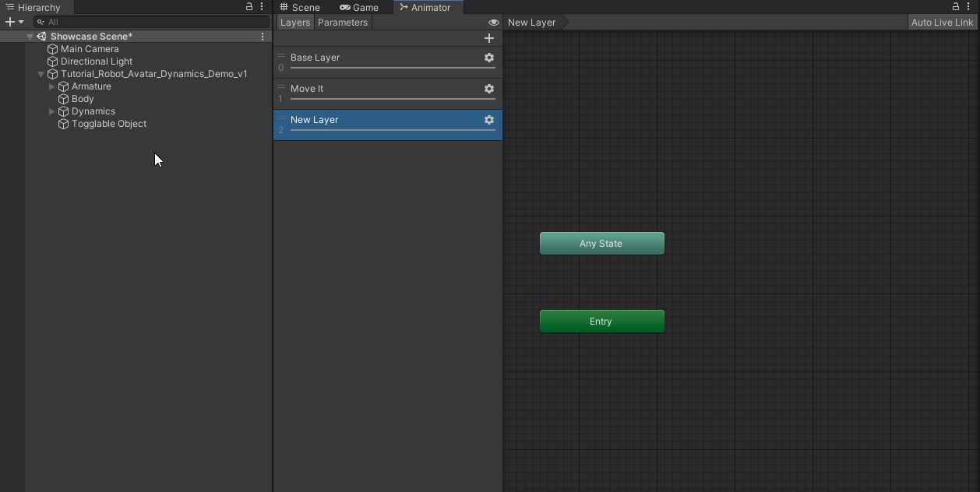
Task: Expand the Armature node
Action: click(x=51, y=86)
